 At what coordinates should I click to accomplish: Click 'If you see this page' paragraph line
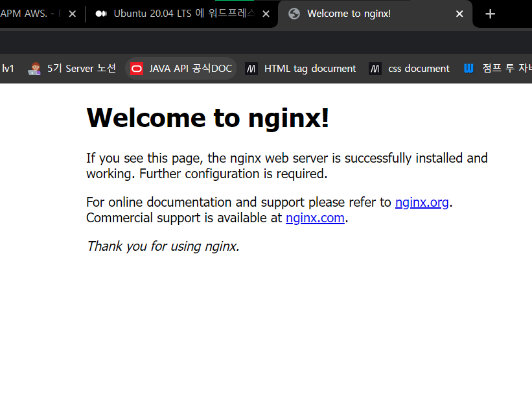(286, 158)
